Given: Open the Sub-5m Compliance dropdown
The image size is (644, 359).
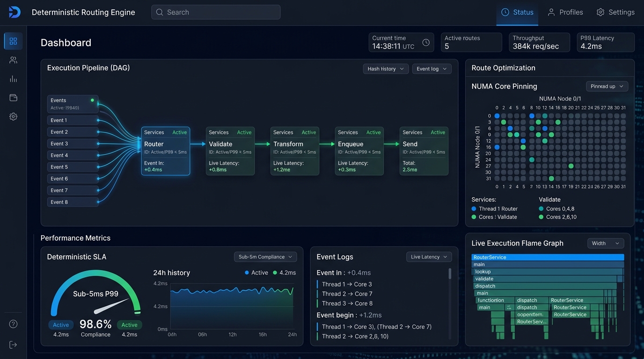Looking at the screenshot, I should pyautogui.click(x=265, y=257).
